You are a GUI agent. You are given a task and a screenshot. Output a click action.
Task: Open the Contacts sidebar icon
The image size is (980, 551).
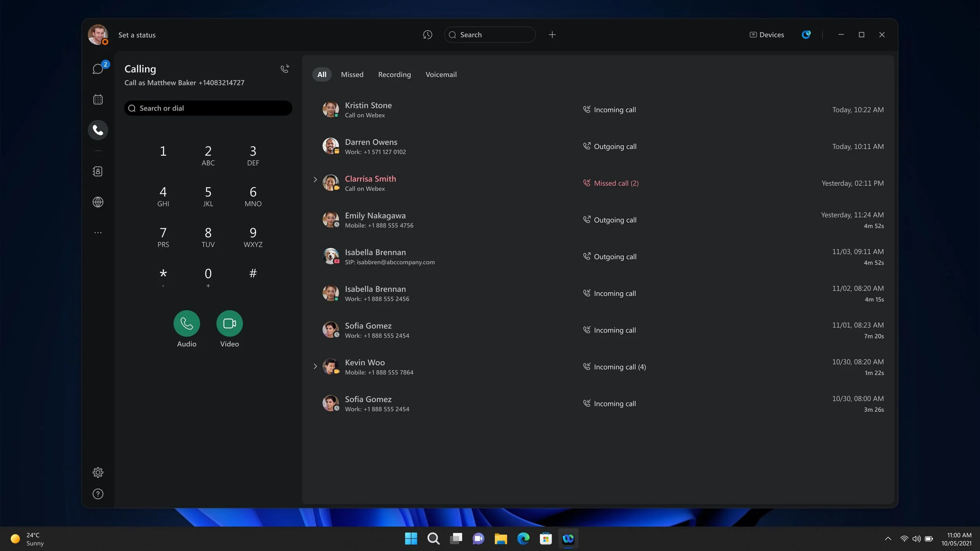[98, 171]
